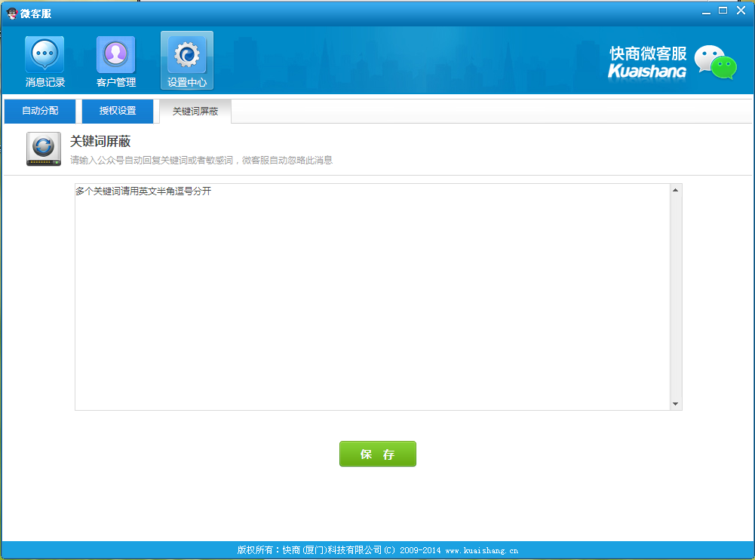Switch to the 授权设置 tab
755x560 pixels.
(x=118, y=111)
